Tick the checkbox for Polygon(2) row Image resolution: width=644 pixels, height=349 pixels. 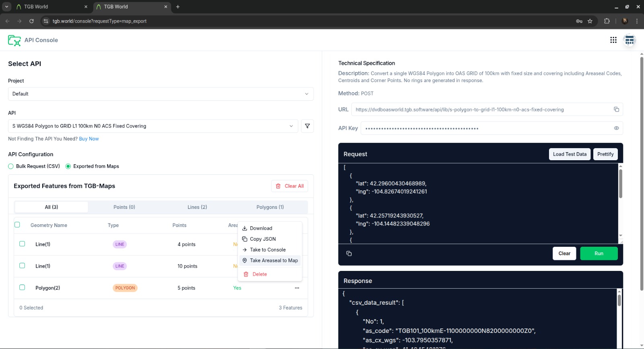tap(22, 287)
